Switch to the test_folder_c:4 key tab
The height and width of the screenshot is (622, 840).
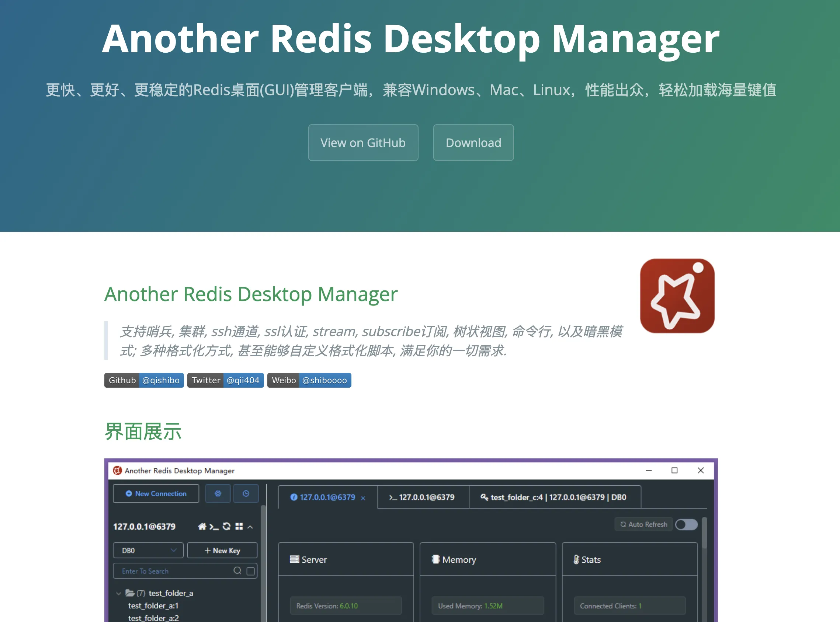pos(555,497)
